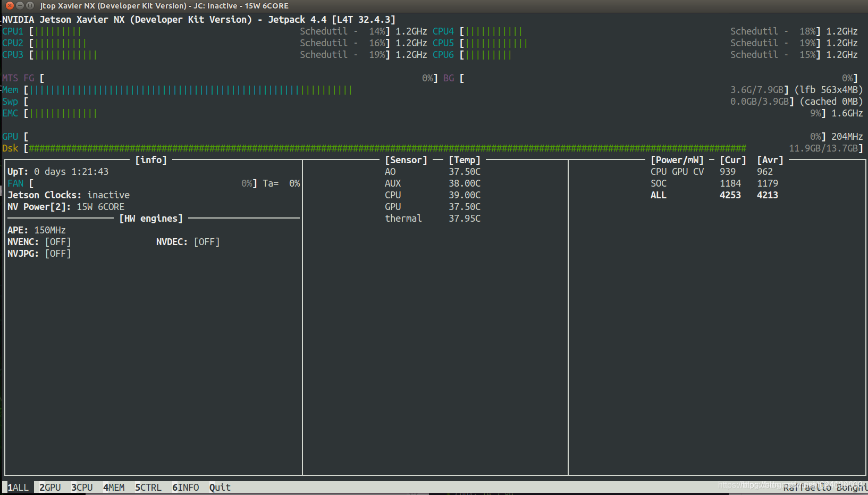Click the CPU2 label
This screenshot has height=495, width=868.
pos(13,43)
